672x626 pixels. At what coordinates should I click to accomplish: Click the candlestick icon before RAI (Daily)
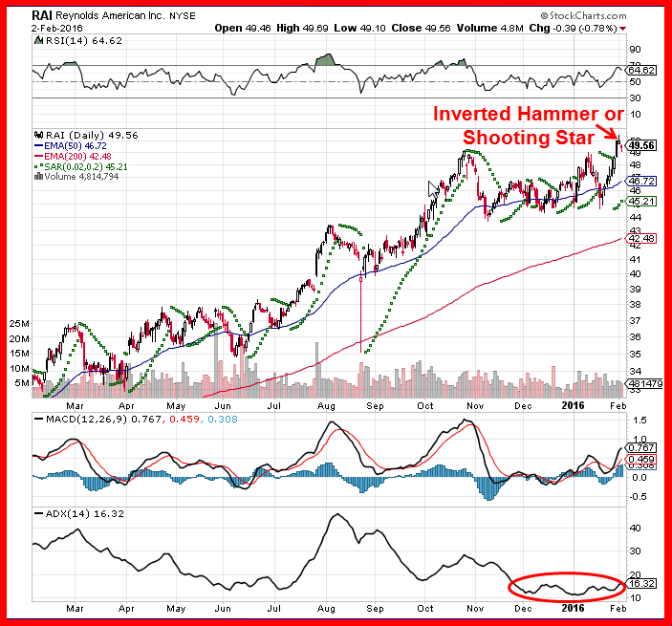[39, 135]
